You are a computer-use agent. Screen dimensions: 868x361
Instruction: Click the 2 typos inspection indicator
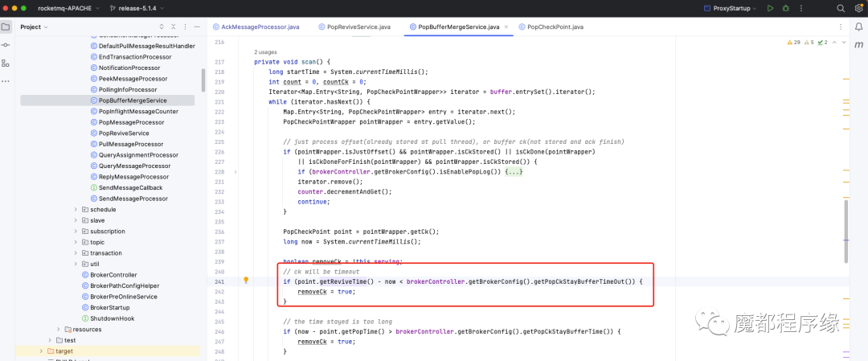click(822, 43)
